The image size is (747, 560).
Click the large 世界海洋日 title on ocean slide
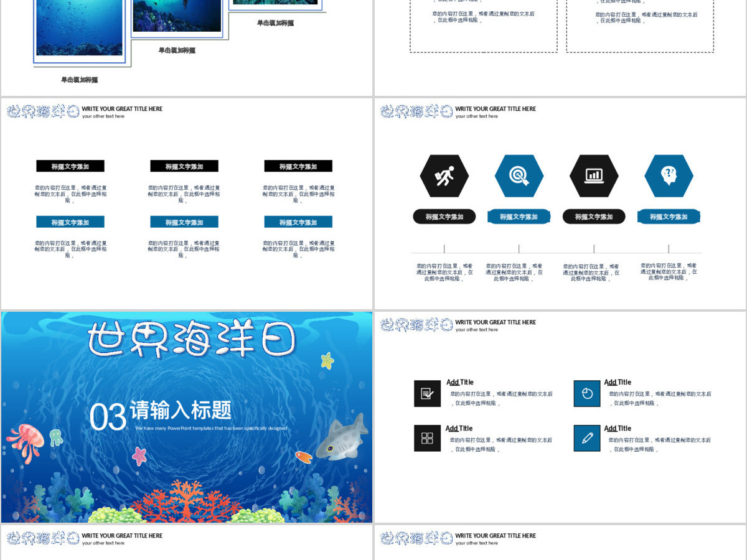point(192,340)
